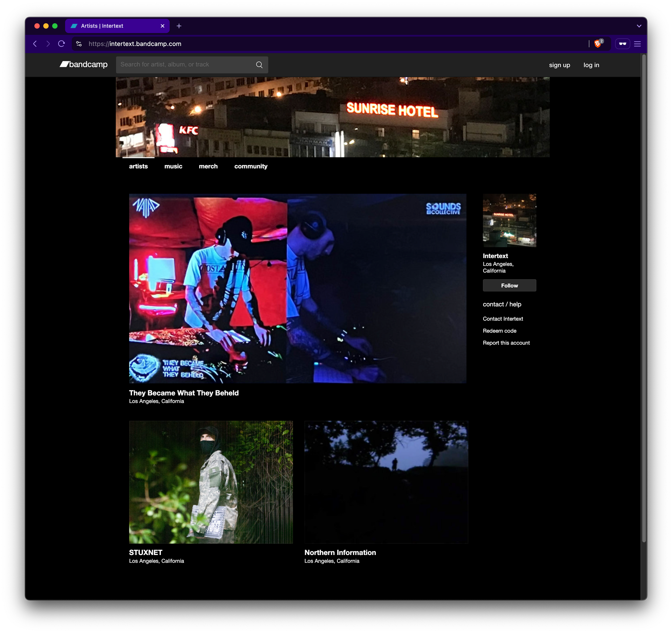The image size is (672, 633).
Task: Open the STUXNET artist image
Action: (x=211, y=482)
